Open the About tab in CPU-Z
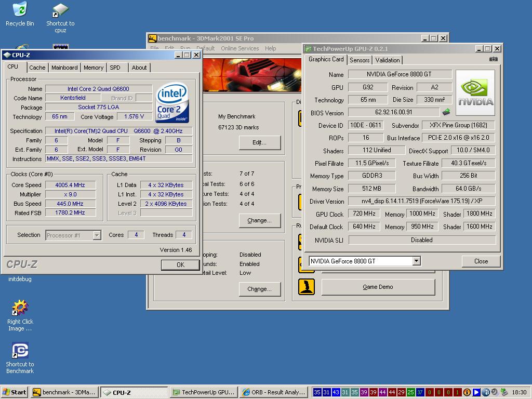This screenshot has height=399, width=532. point(139,68)
